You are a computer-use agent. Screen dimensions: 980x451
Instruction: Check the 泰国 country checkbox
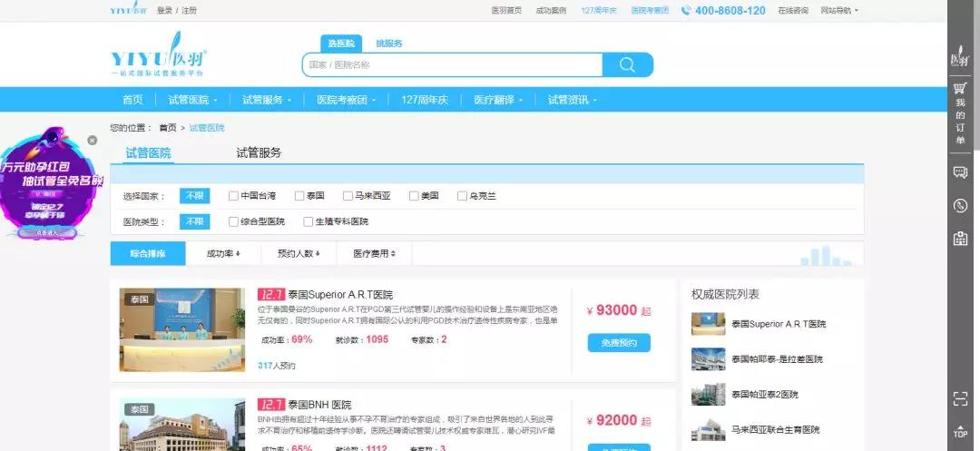point(299,195)
